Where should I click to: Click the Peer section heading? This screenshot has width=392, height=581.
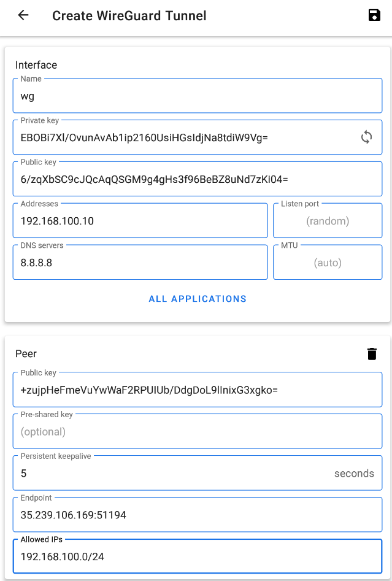click(x=26, y=354)
